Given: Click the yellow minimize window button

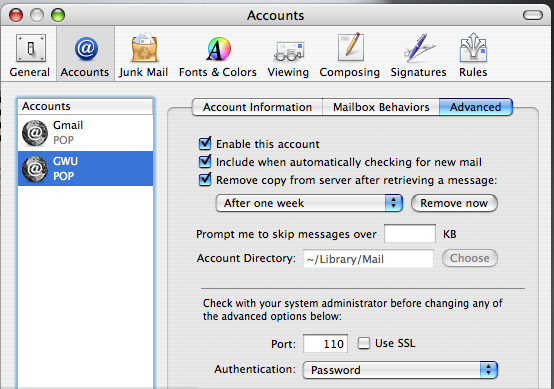Looking at the screenshot, I should [x=37, y=15].
